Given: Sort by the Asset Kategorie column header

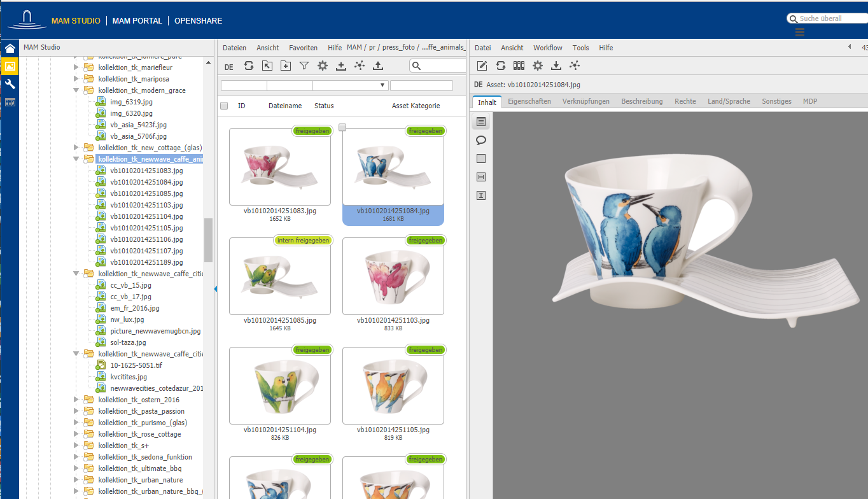Looking at the screenshot, I should tap(416, 106).
